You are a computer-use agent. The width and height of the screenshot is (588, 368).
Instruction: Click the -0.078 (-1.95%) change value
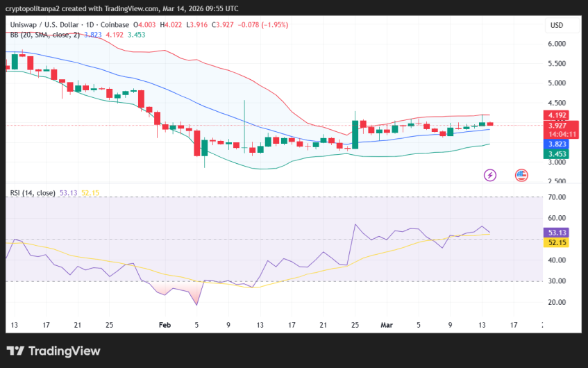pyautogui.click(x=263, y=25)
